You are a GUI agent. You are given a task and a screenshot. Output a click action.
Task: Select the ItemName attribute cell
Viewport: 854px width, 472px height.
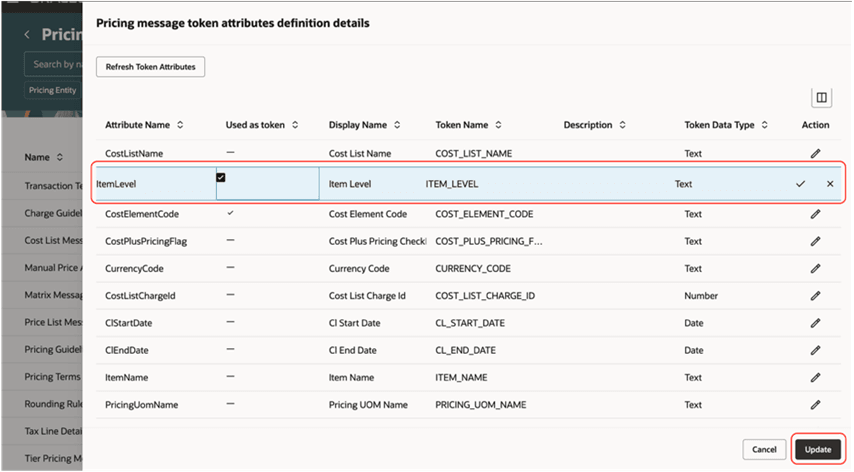(x=126, y=377)
